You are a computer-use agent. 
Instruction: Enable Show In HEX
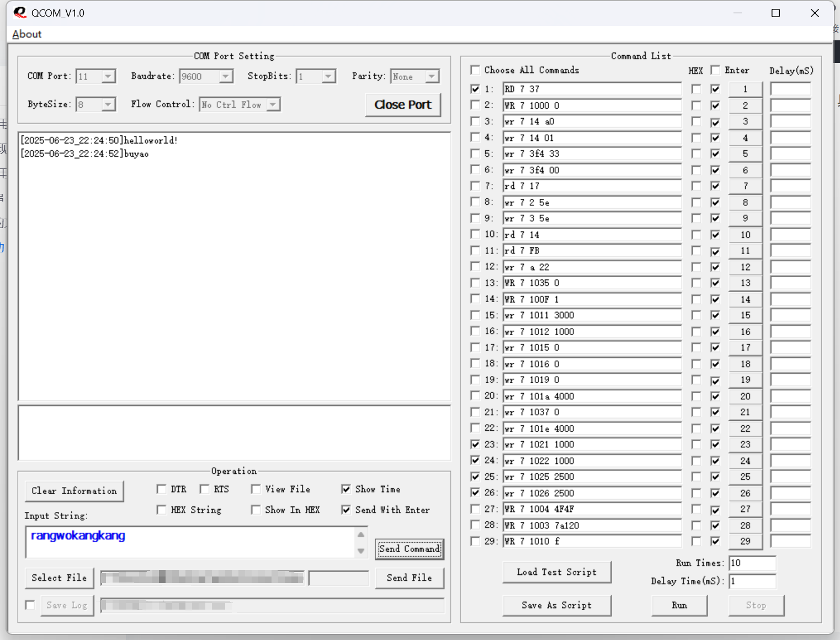pos(256,510)
